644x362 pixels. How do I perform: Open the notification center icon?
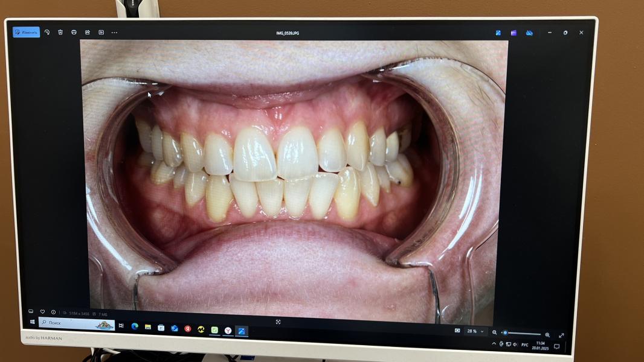coord(556,346)
